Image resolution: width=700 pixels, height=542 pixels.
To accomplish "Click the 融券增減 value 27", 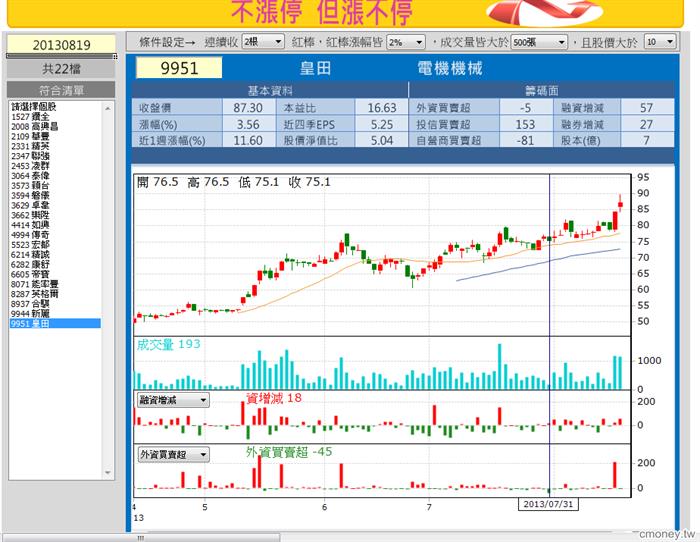I will click(646, 124).
